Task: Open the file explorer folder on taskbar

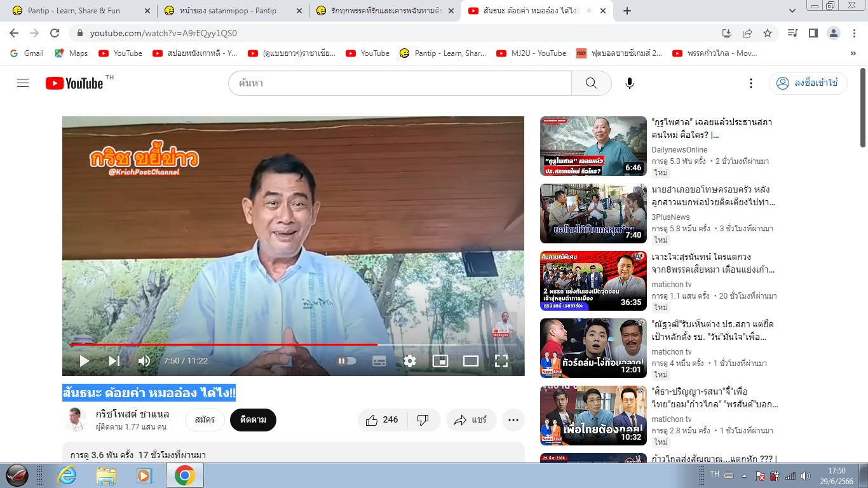Action: click(x=105, y=475)
